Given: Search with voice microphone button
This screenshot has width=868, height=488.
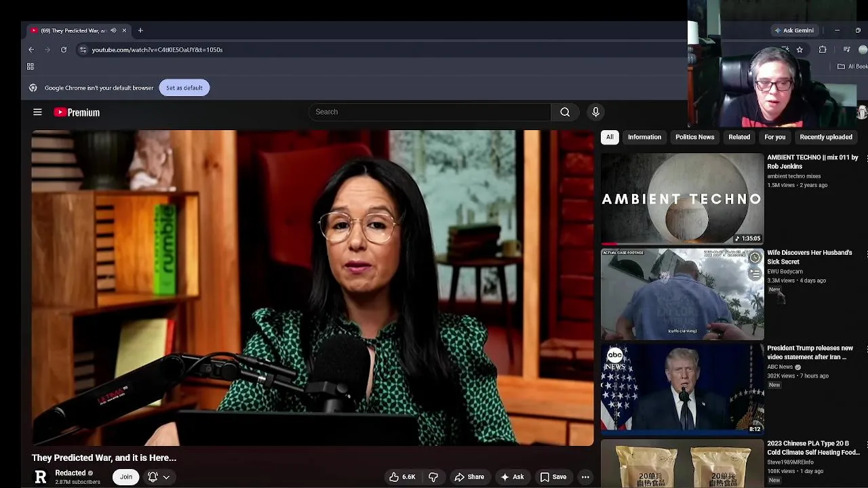Looking at the screenshot, I should pyautogui.click(x=595, y=112).
